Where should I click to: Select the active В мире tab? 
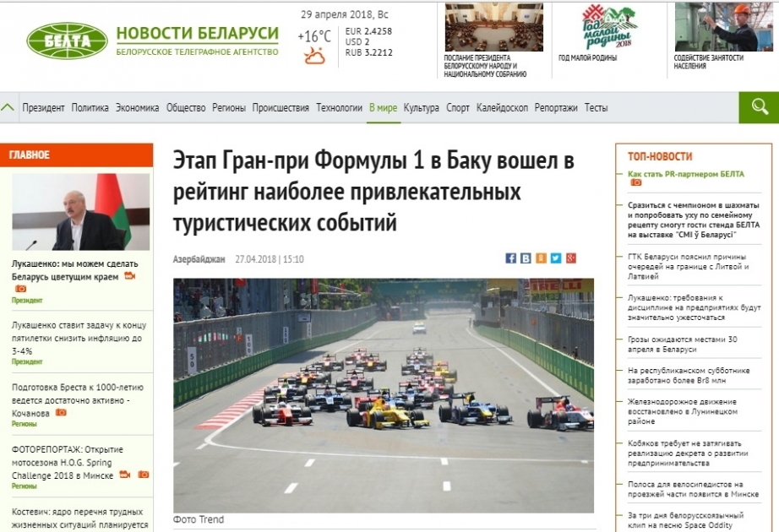(x=383, y=108)
